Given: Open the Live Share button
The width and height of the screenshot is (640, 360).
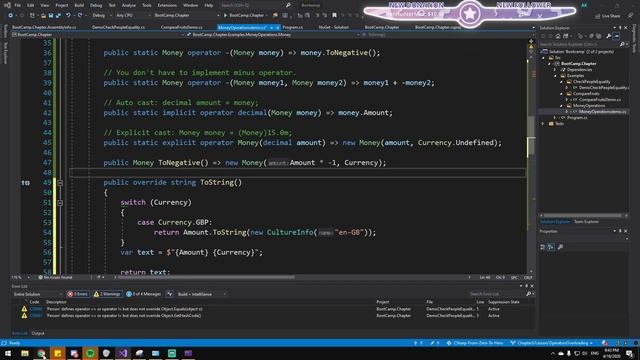Looking at the screenshot, I should [x=607, y=16].
